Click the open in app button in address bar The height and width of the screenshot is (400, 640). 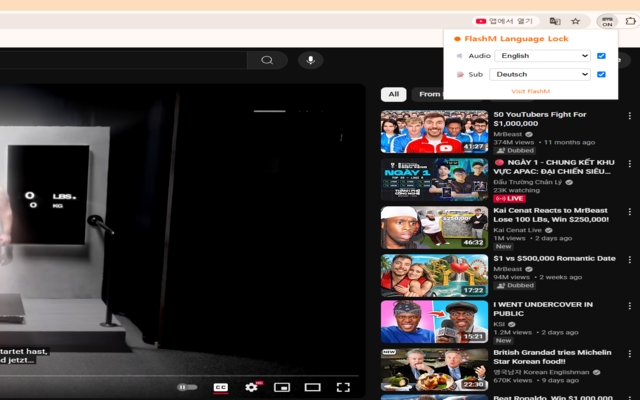[506, 21]
